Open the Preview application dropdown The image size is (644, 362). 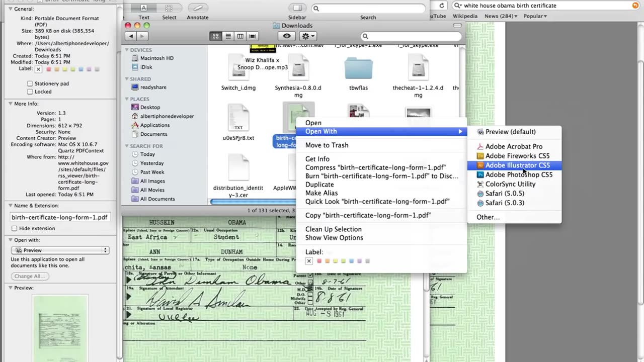pos(60,250)
